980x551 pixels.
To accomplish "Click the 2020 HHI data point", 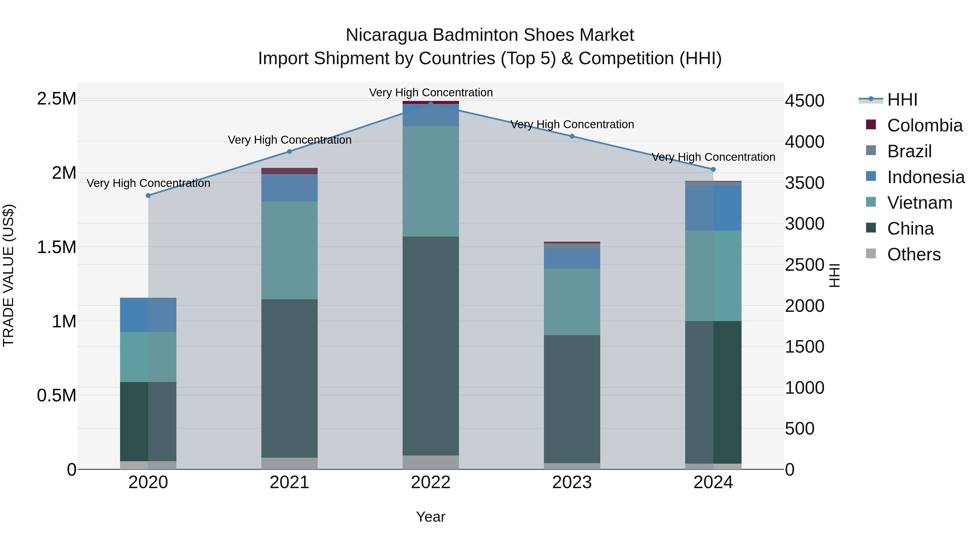I will (148, 195).
